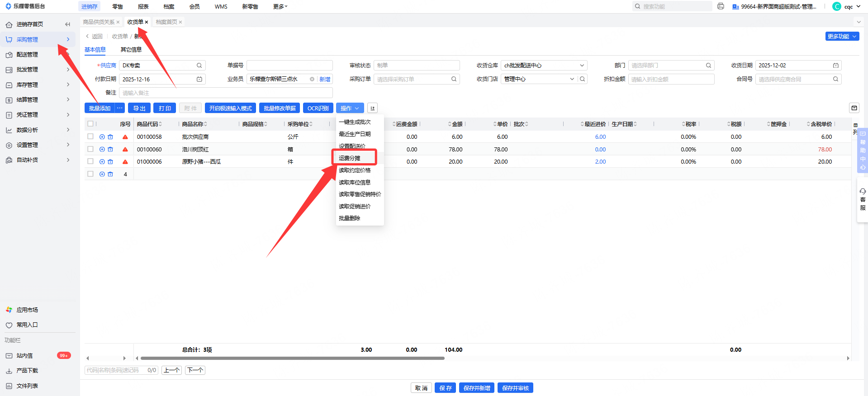Toggle the select-all checkbox in table header
This screenshot has height=396, width=868.
click(x=90, y=124)
